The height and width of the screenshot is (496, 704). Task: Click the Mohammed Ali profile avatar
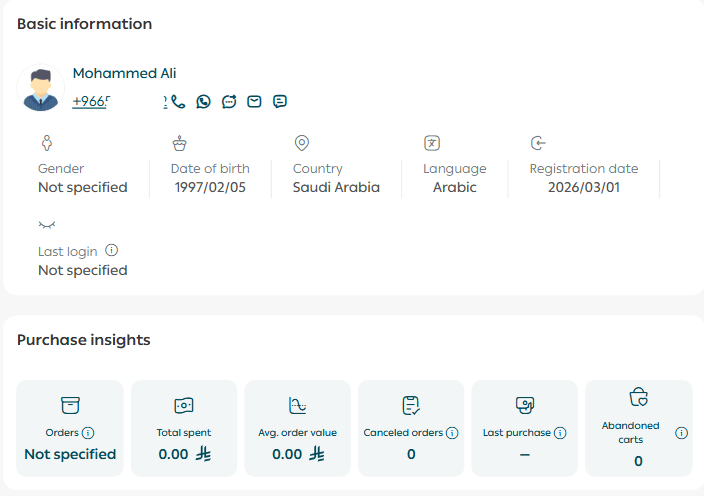41,89
